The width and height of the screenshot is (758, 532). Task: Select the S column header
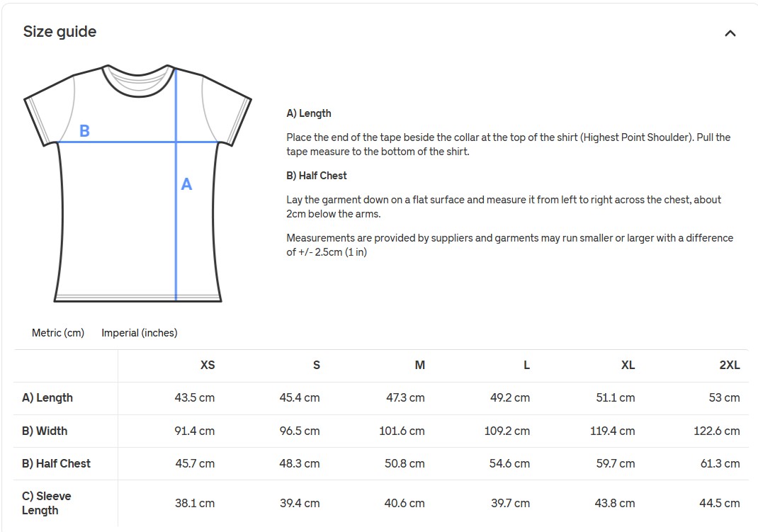(x=317, y=366)
